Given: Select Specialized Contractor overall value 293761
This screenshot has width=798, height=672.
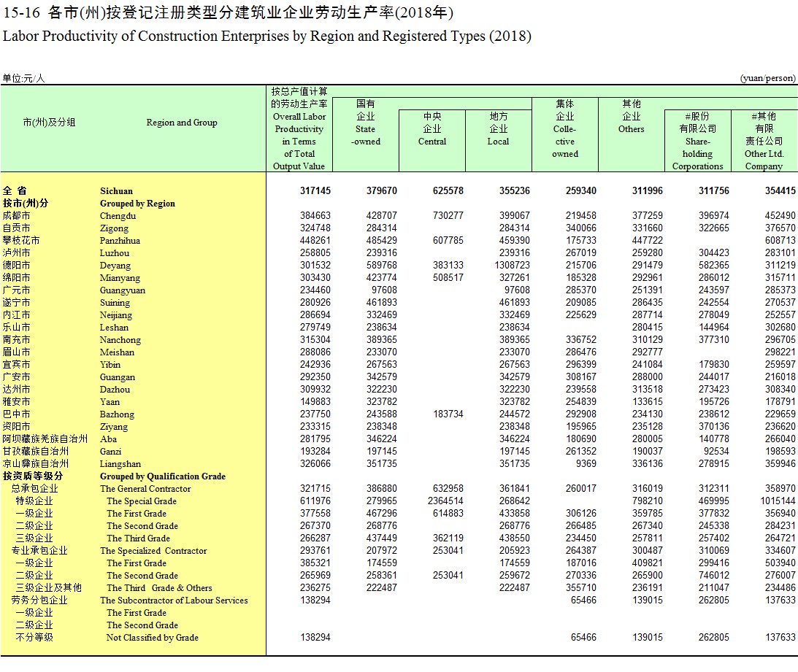Looking at the screenshot, I should point(315,550).
